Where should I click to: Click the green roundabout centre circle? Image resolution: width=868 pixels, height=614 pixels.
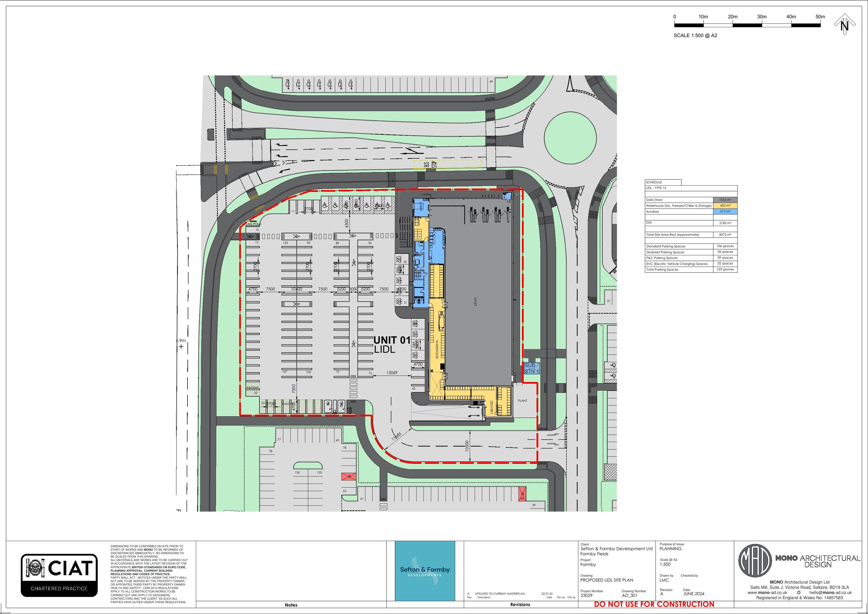point(570,137)
